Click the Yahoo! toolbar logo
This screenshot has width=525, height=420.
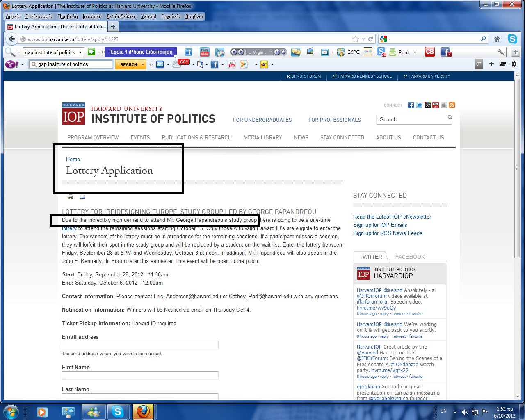11,64
